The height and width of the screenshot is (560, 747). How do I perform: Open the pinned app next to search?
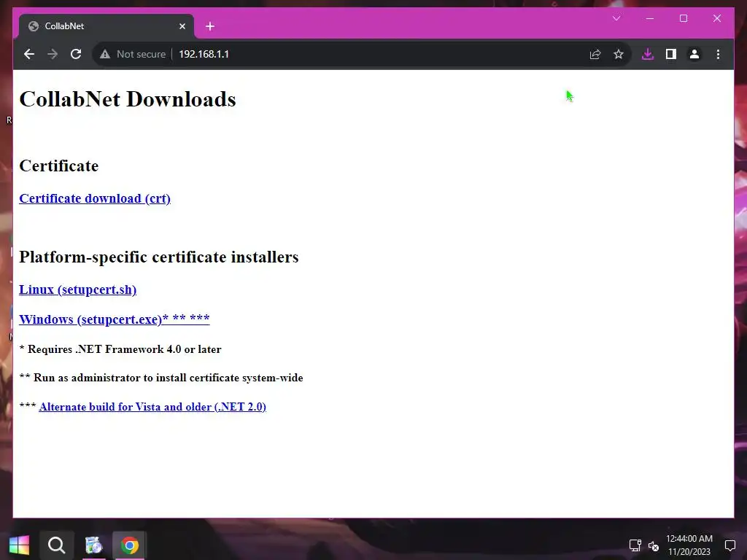coord(93,545)
